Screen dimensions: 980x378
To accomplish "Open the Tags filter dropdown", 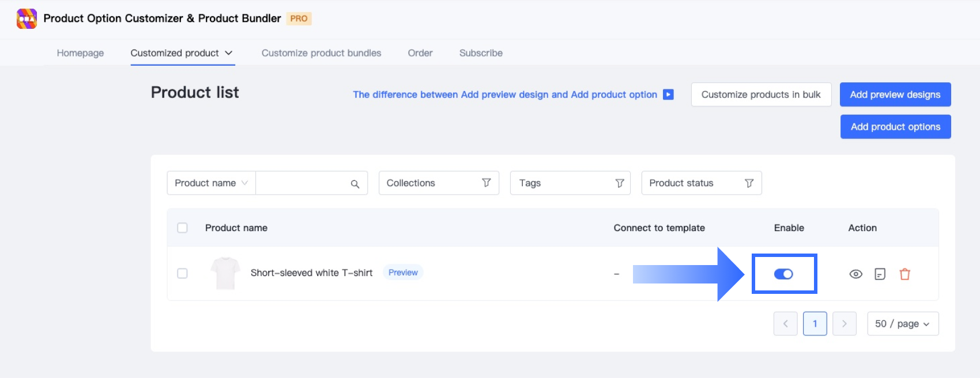I will tap(570, 183).
